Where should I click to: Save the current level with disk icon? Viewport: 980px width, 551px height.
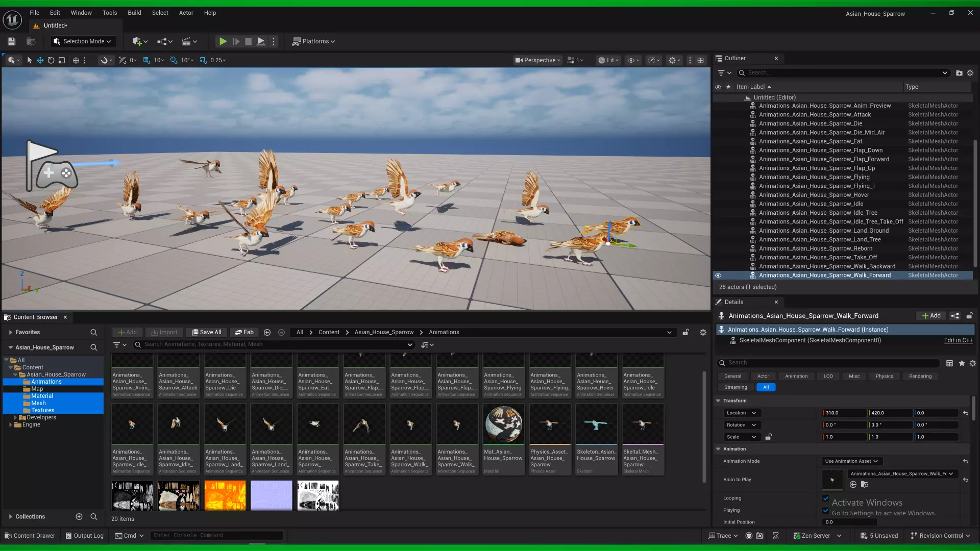coord(11,41)
